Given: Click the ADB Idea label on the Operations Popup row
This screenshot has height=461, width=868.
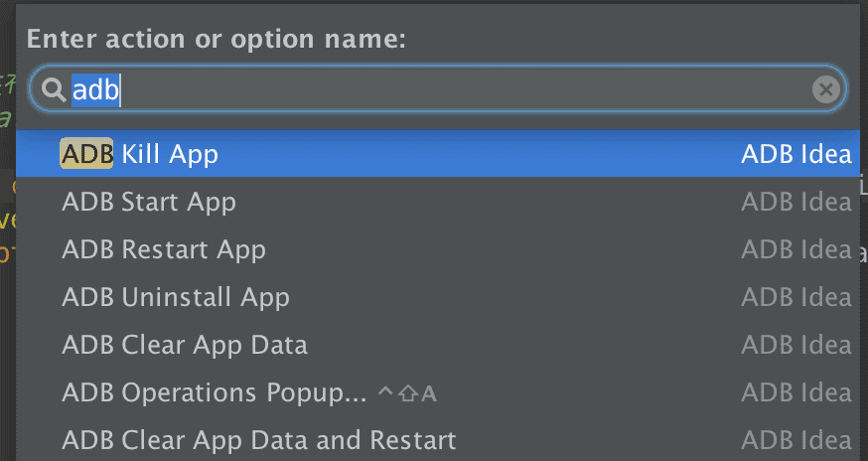Looking at the screenshot, I should 796,392.
